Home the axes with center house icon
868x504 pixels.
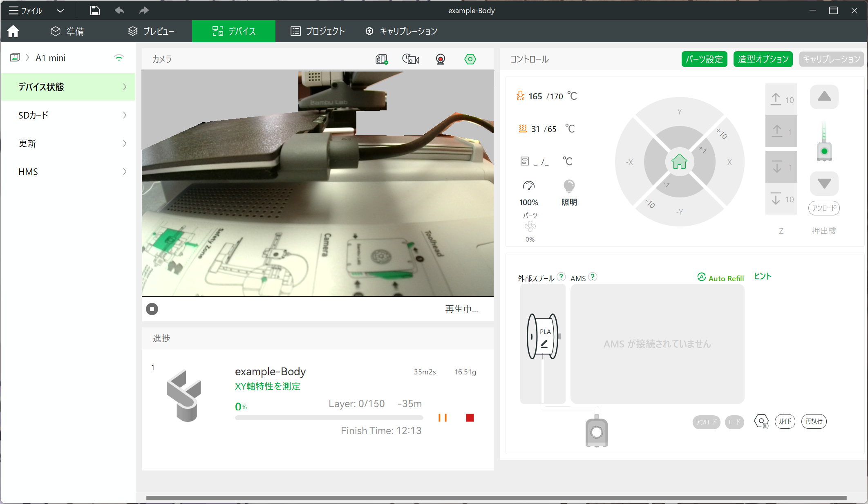pos(679,162)
